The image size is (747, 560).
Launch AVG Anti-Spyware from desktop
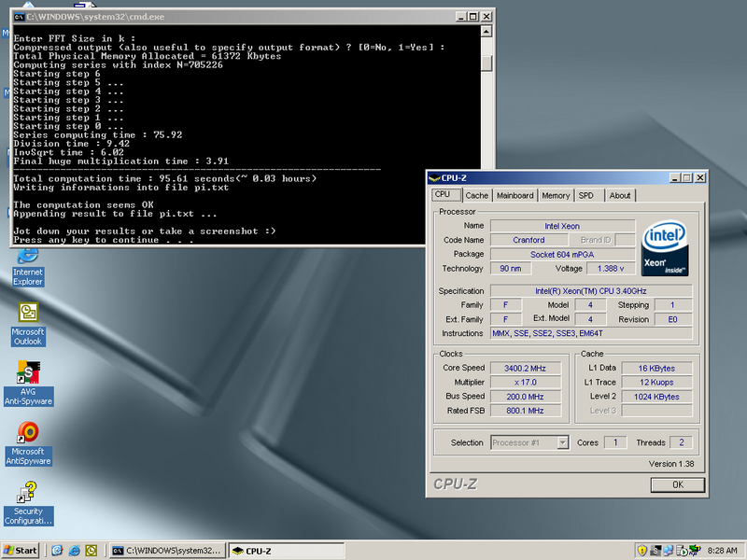pyautogui.click(x=28, y=384)
